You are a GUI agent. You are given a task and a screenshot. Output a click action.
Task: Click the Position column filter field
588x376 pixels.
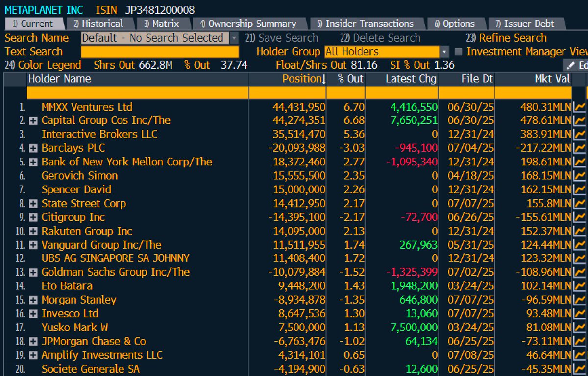click(288, 93)
